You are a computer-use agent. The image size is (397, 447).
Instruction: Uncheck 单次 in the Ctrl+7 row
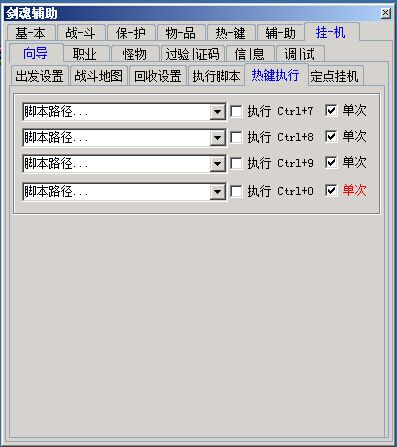click(x=331, y=110)
